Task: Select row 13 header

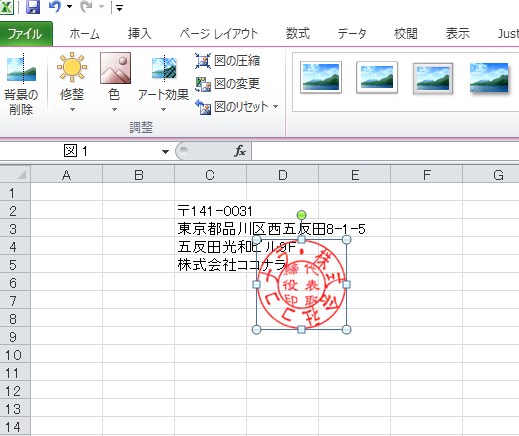Action: [x=15, y=408]
